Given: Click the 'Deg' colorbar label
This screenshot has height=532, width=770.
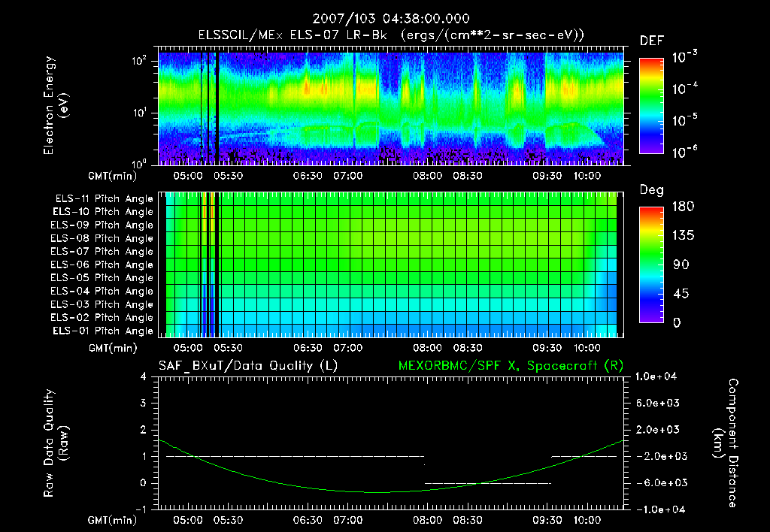Looking at the screenshot, I should click(652, 190).
